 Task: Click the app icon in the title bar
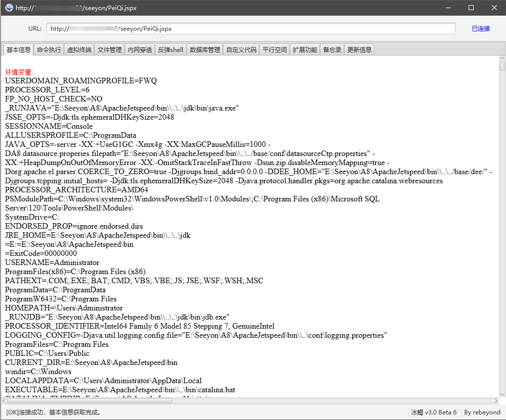click(9, 8)
